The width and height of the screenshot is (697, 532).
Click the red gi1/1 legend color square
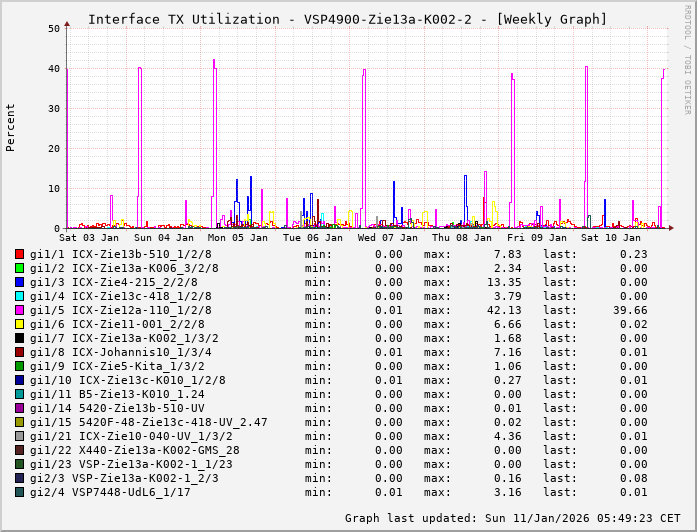click(20, 254)
